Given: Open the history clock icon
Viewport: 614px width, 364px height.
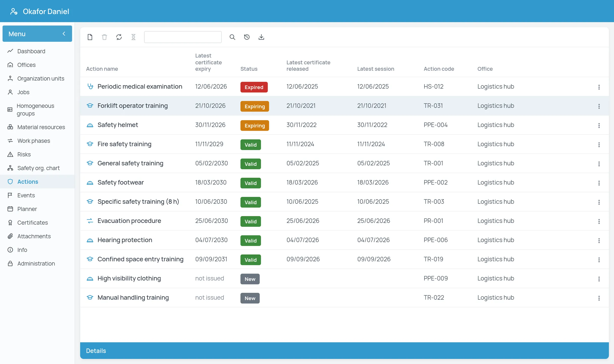Looking at the screenshot, I should pos(247,37).
